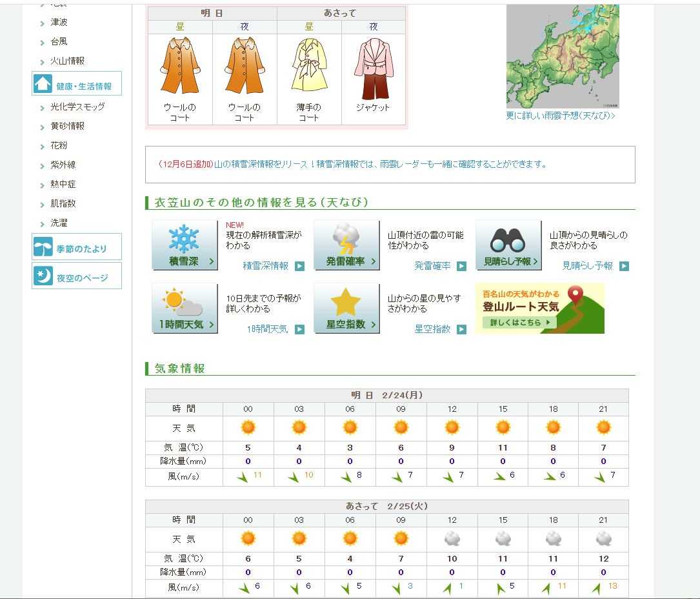
Task: Click the 積雪深 snowflake icon button
Action: click(185, 245)
